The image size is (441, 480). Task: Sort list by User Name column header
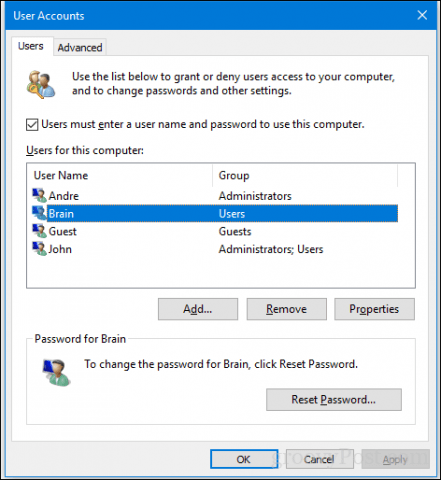pos(120,175)
